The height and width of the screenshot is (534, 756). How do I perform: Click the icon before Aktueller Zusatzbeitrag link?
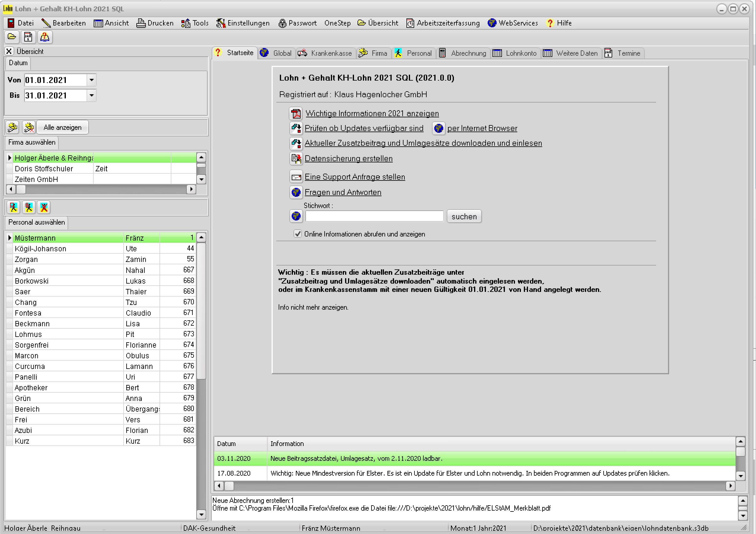coord(296,143)
